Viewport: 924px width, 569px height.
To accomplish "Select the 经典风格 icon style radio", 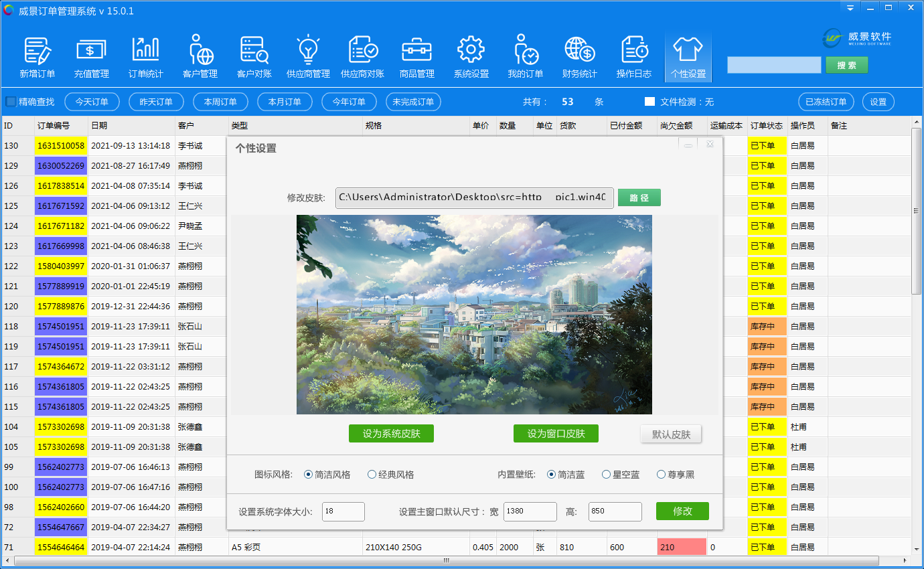I will pyautogui.click(x=372, y=475).
